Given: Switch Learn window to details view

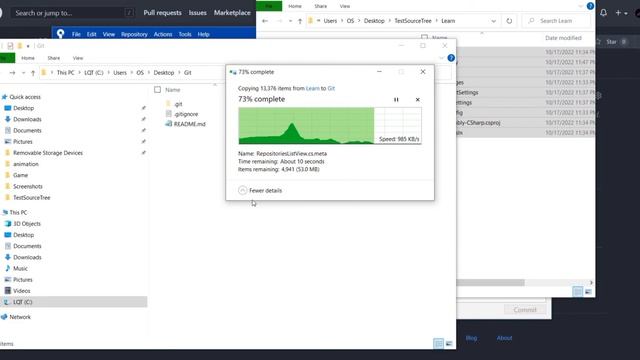Looking at the screenshot, I should coord(578,291).
